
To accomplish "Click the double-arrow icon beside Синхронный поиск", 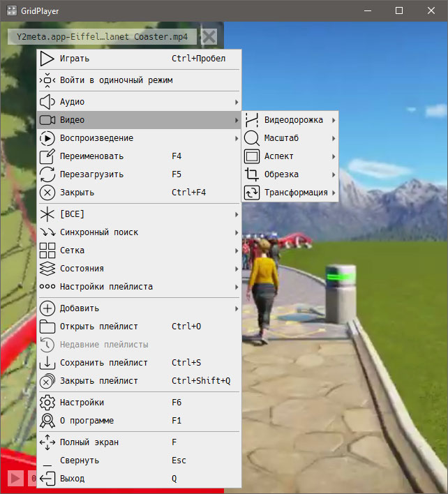I will coord(47,232).
